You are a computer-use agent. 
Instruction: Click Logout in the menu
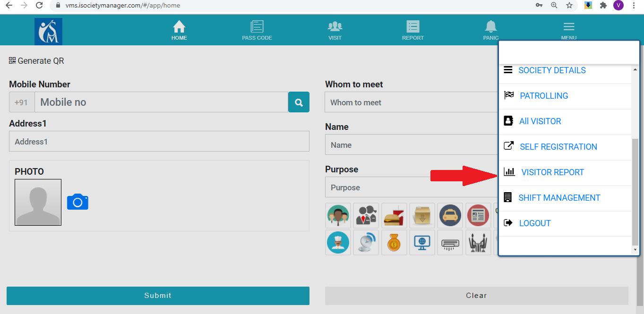click(535, 223)
